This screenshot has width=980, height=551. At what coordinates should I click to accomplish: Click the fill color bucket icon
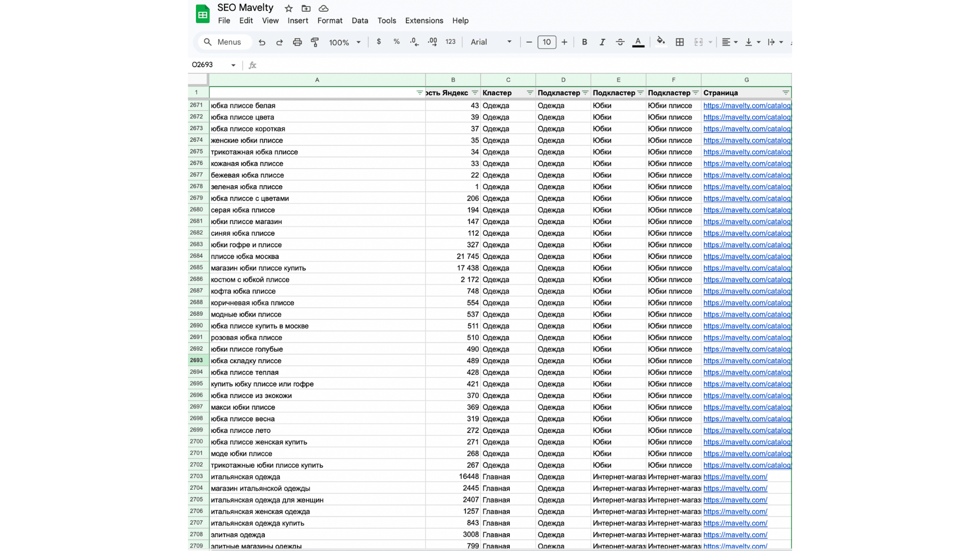[660, 41]
